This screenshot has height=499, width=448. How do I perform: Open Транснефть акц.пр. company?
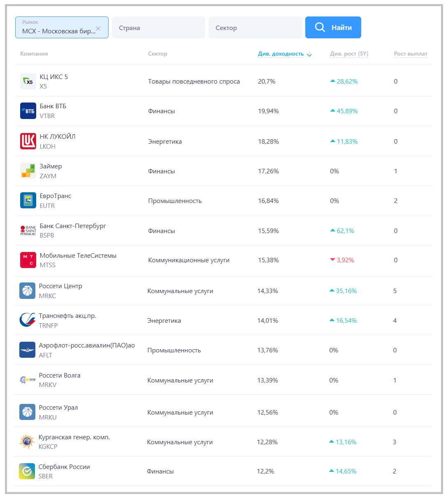[67, 316]
